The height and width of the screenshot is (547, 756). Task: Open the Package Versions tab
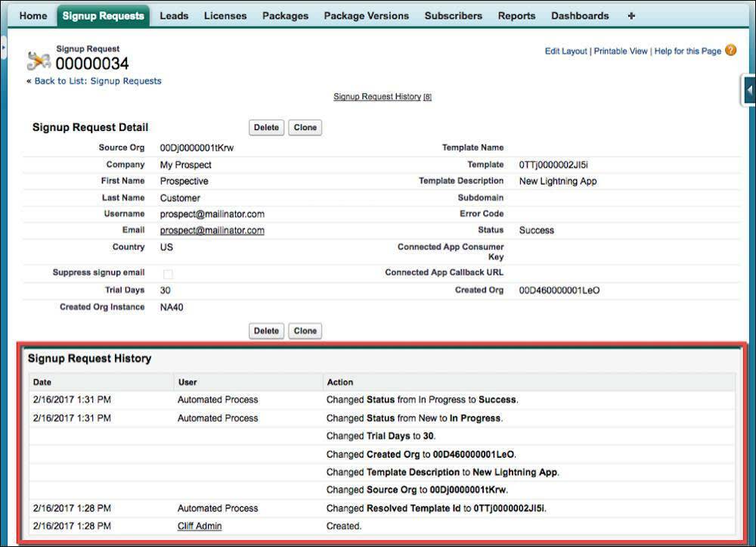pyautogui.click(x=366, y=15)
